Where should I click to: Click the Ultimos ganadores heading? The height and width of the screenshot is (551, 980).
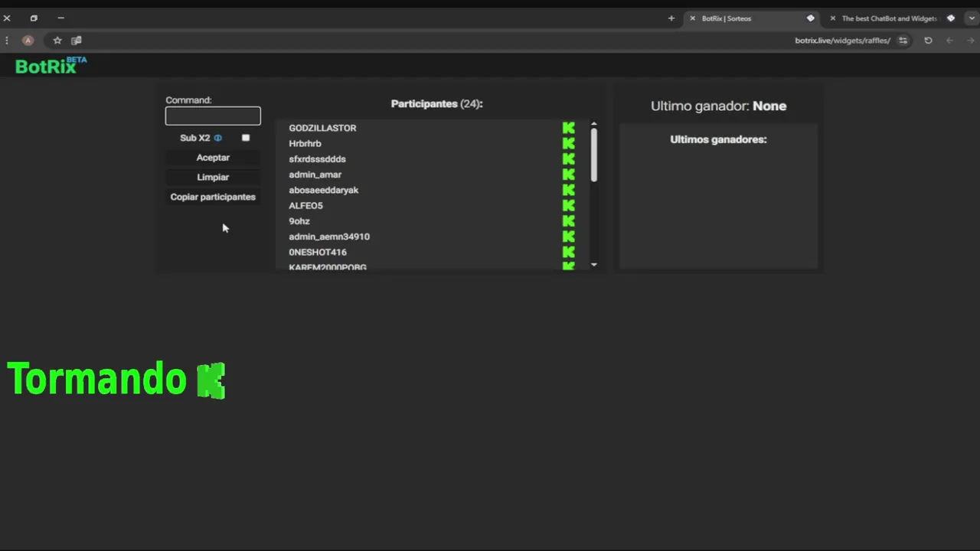click(x=718, y=139)
